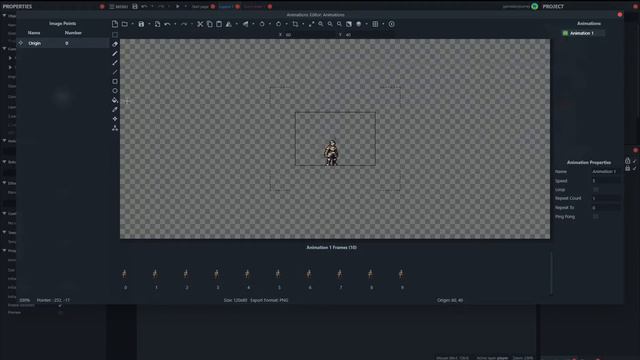The image size is (640, 360).
Task: Open dropdown arrow next to flip icon
Action: point(253,24)
